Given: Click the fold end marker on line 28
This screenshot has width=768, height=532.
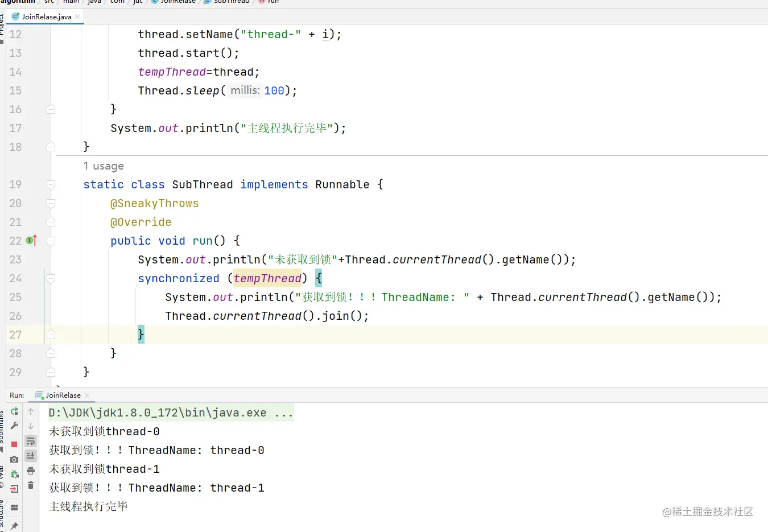Looking at the screenshot, I should pyautogui.click(x=51, y=353).
